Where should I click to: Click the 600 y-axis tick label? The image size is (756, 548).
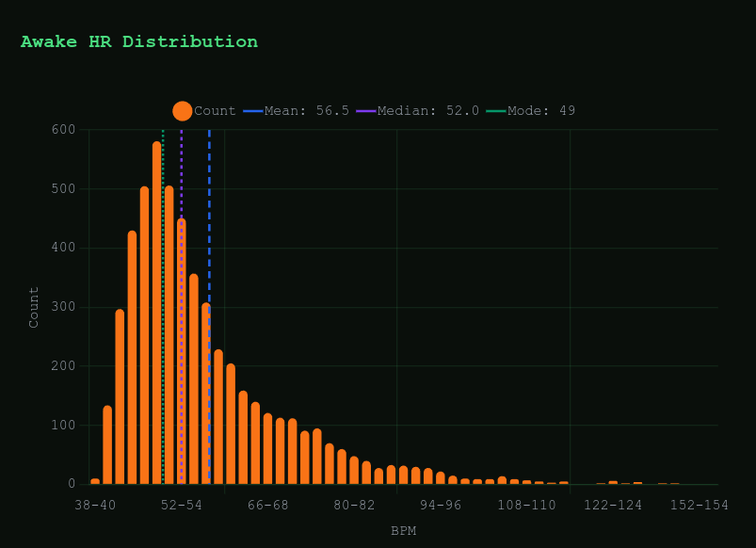tap(64, 129)
